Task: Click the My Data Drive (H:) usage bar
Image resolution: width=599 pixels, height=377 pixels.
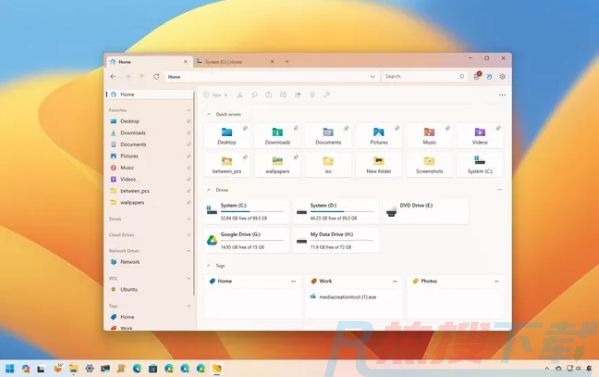Action: (342, 240)
